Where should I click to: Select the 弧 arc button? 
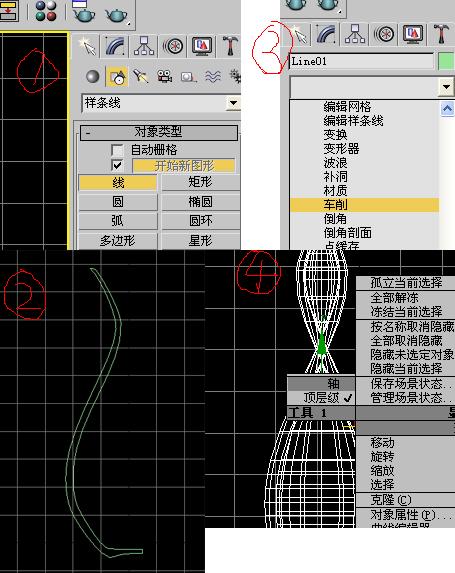(x=118, y=221)
